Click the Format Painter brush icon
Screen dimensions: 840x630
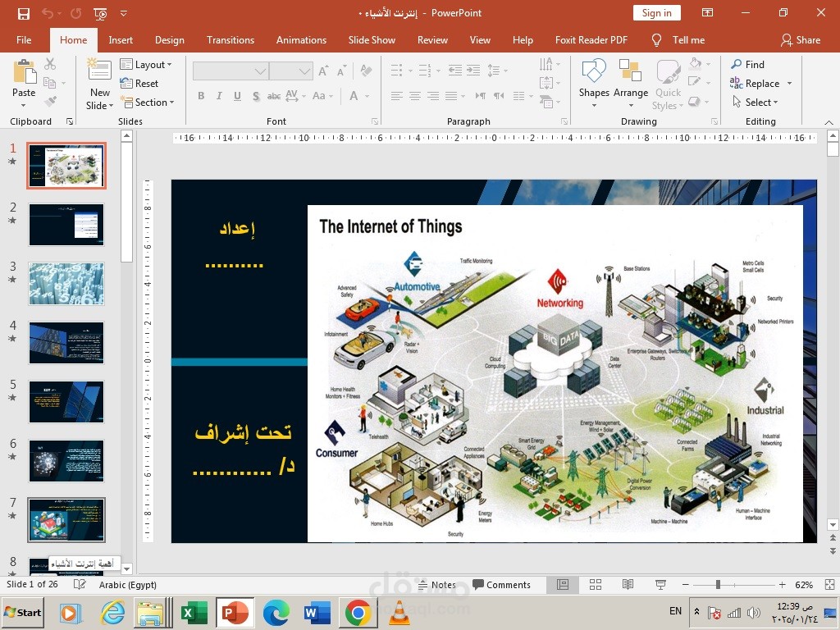pyautogui.click(x=50, y=101)
